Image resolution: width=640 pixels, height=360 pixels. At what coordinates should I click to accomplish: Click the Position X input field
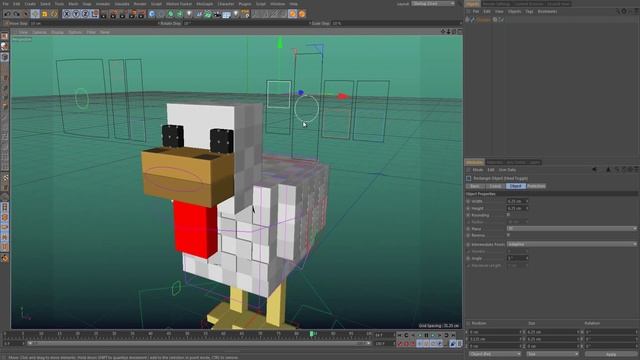[x=494, y=332]
